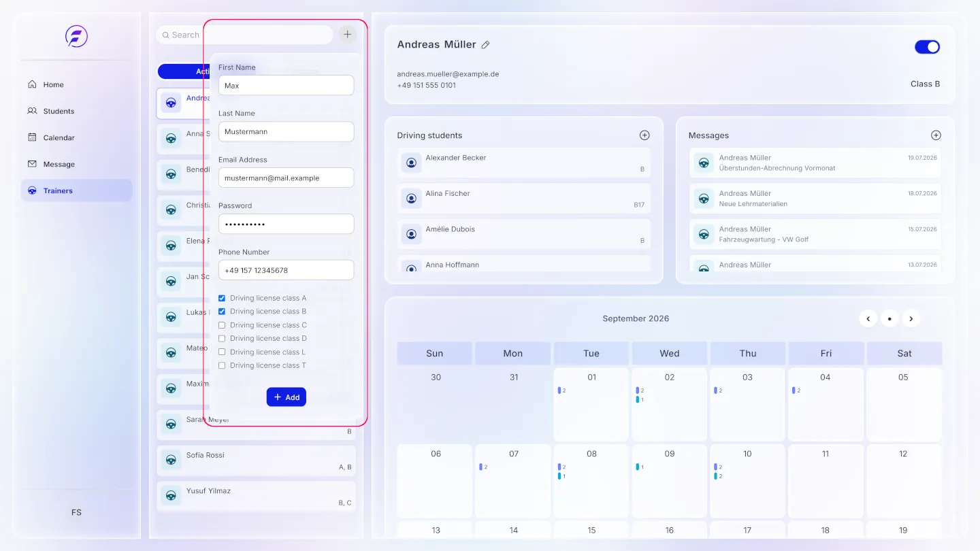
Task: Open the Trainers section
Action: [76, 190]
